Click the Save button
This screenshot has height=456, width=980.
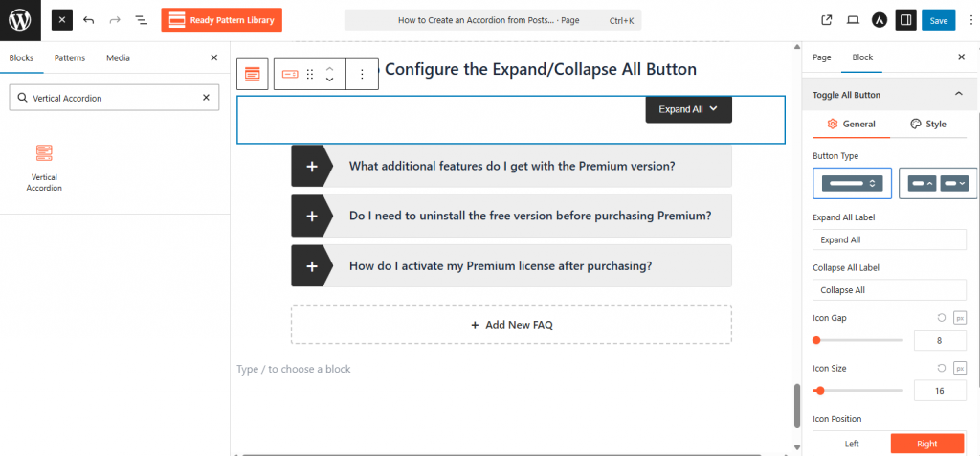tap(938, 19)
